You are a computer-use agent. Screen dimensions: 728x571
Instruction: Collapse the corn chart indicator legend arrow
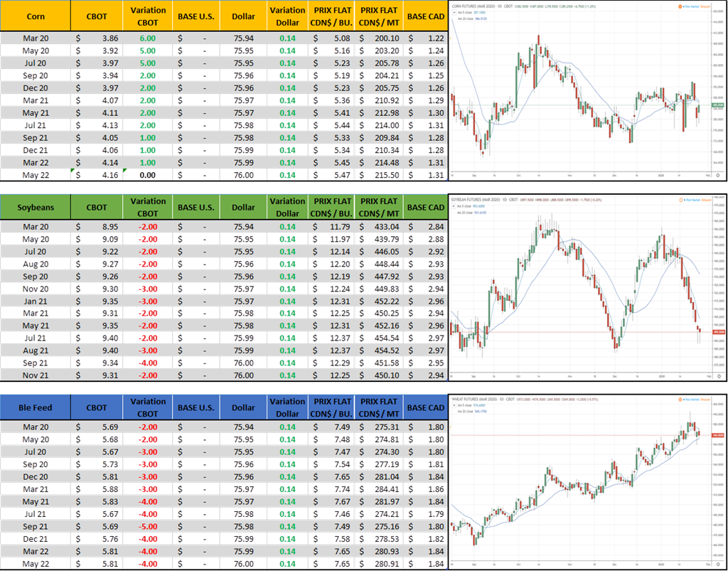coord(454,13)
